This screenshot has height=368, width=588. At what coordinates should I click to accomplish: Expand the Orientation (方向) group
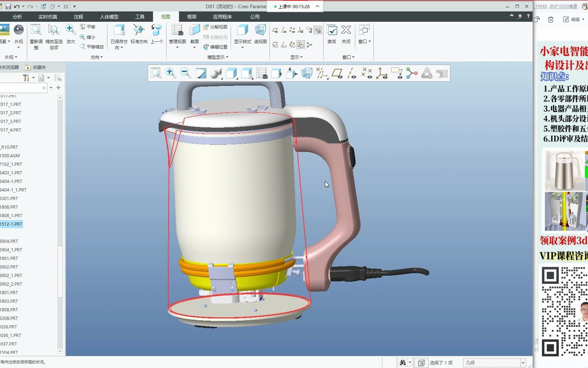tap(97, 57)
